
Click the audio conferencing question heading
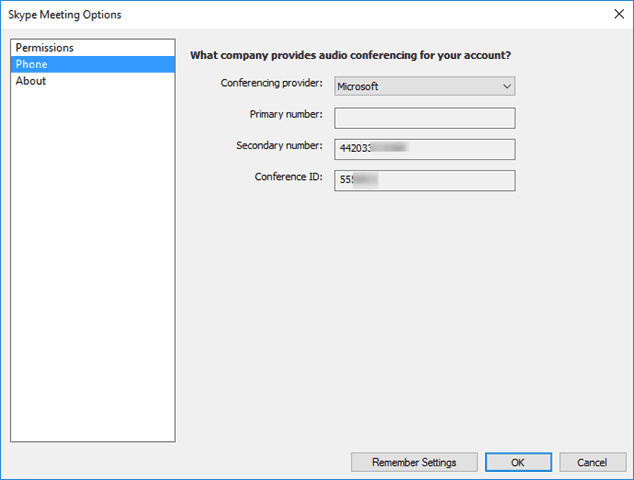[x=351, y=55]
